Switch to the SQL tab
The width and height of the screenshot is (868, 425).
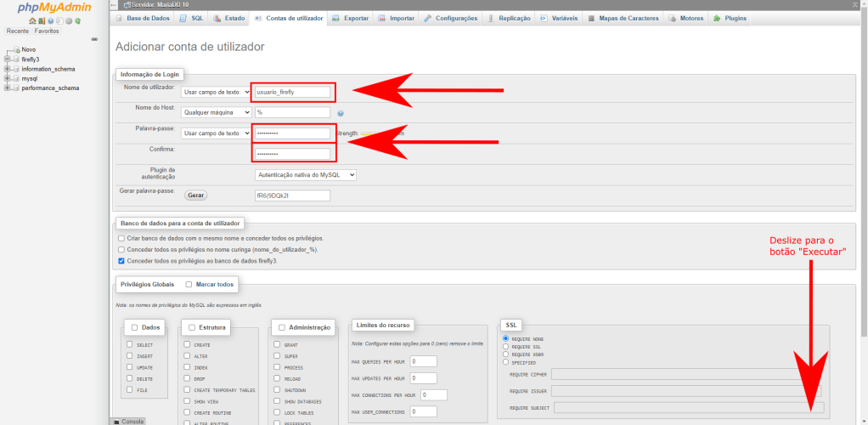pos(193,18)
